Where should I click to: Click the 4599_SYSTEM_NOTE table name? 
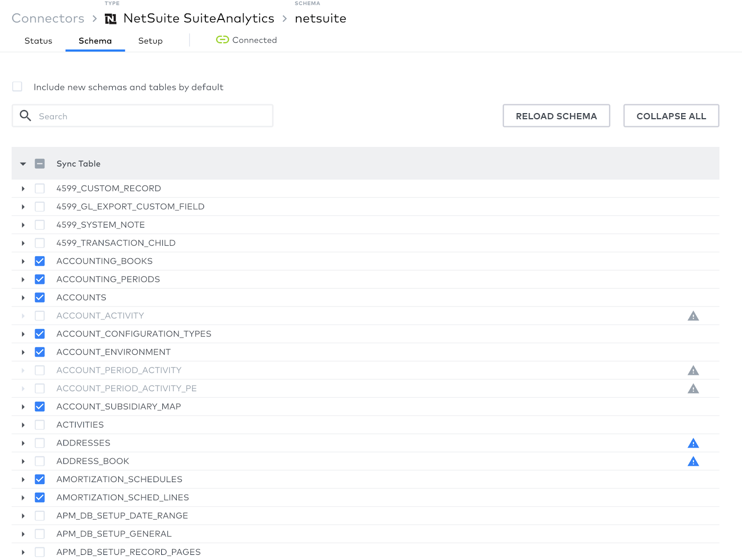[100, 225]
